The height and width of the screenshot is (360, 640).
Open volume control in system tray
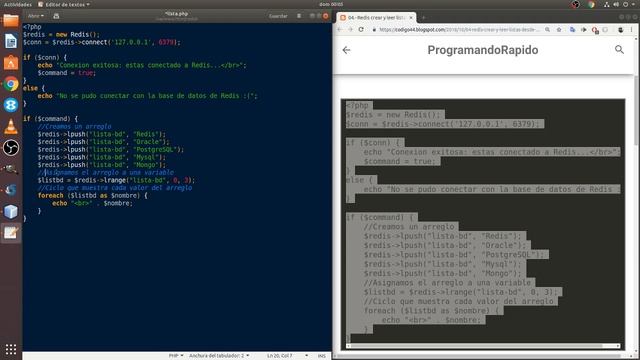616,4
